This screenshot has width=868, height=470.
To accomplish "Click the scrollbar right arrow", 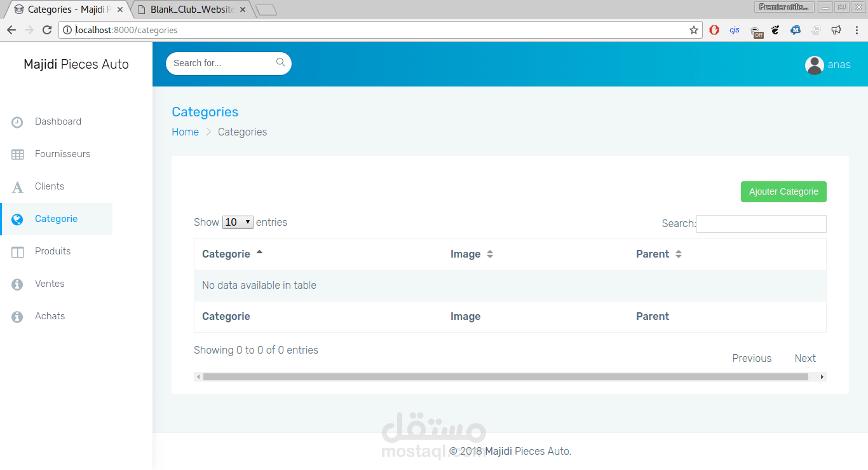I will click(822, 377).
